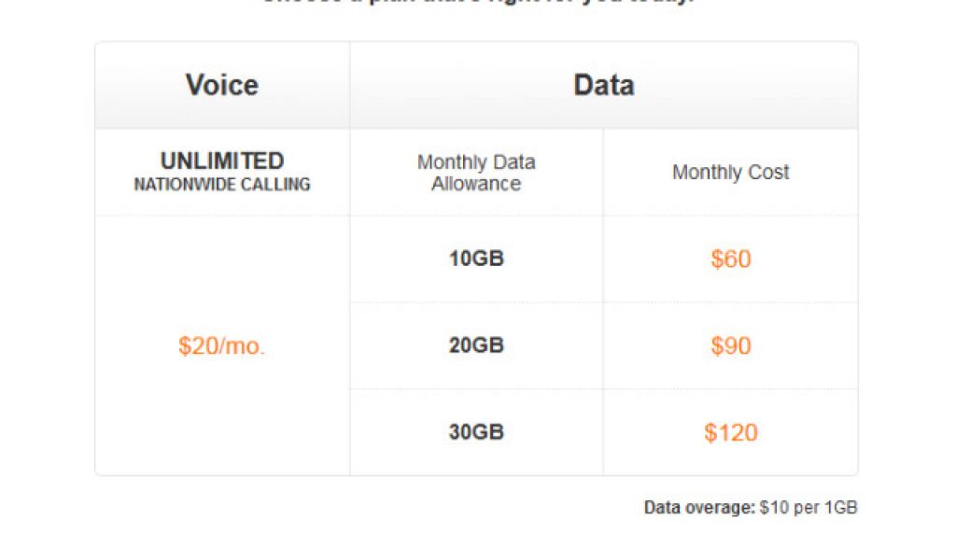The height and width of the screenshot is (560, 956).
Task: Click the word 'Allowance' in subheader
Action: click(476, 184)
